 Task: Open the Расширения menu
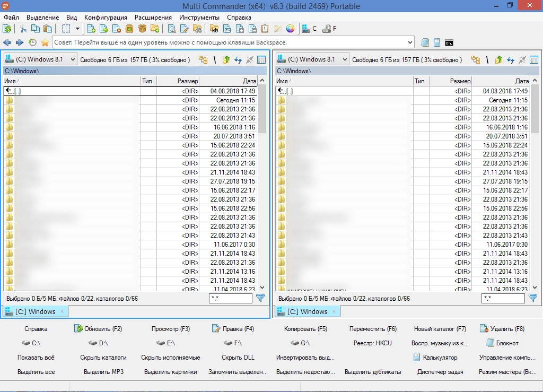(153, 18)
